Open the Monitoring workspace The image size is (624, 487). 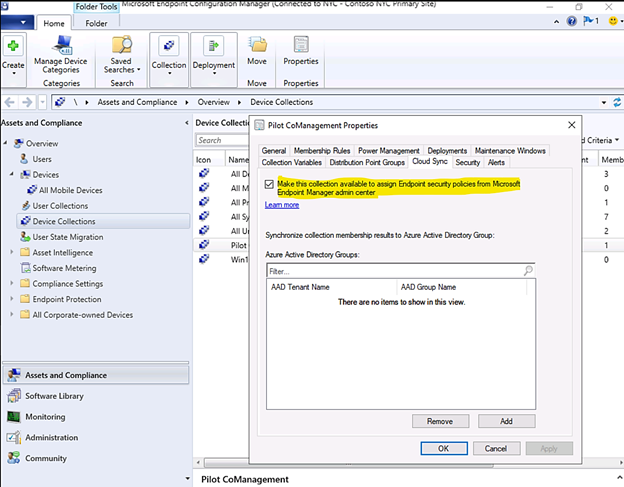[96, 417]
